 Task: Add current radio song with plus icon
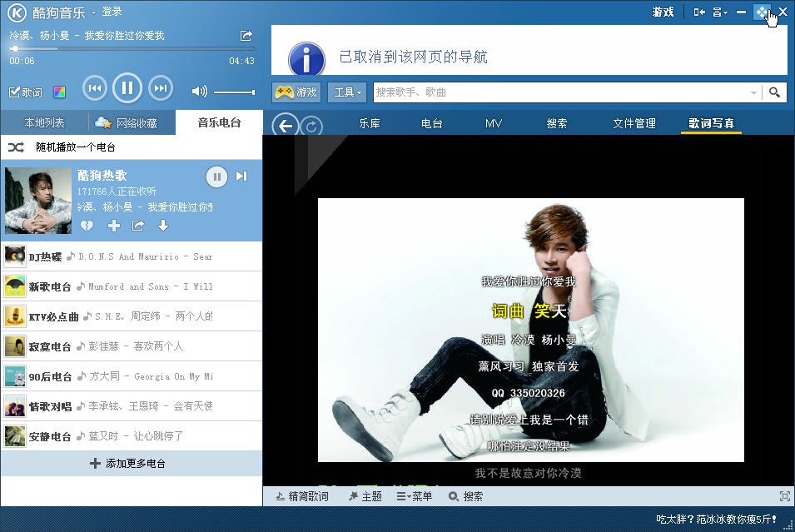[x=113, y=226]
